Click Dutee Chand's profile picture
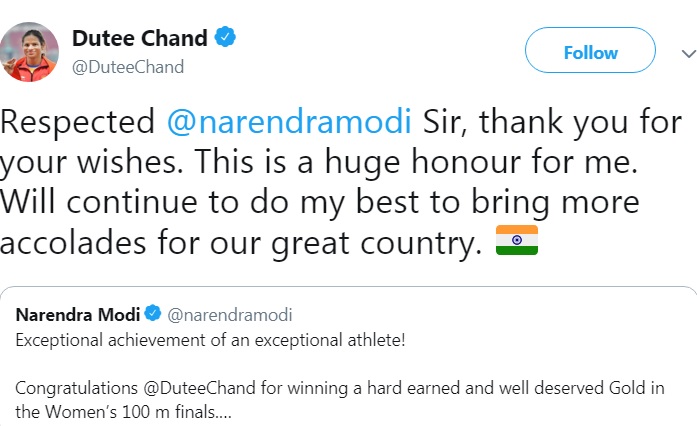This screenshot has width=697, height=426. point(29,52)
